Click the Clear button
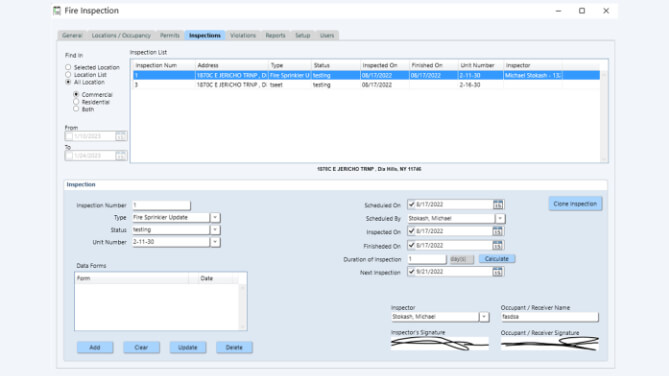 coord(141,347)
